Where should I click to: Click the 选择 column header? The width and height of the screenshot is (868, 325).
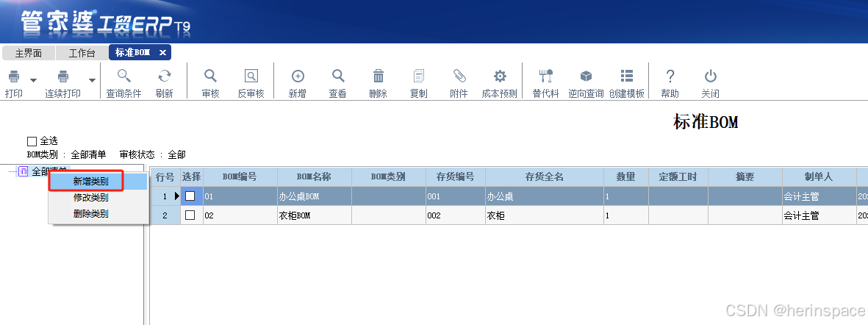[x=192, y=177]
